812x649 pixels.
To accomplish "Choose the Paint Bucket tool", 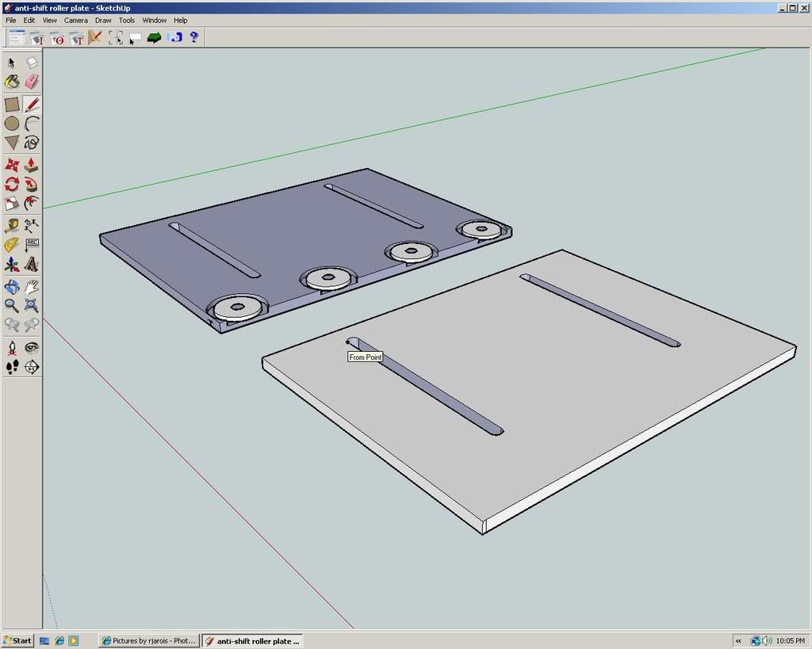I will click(x=12, y=82).
